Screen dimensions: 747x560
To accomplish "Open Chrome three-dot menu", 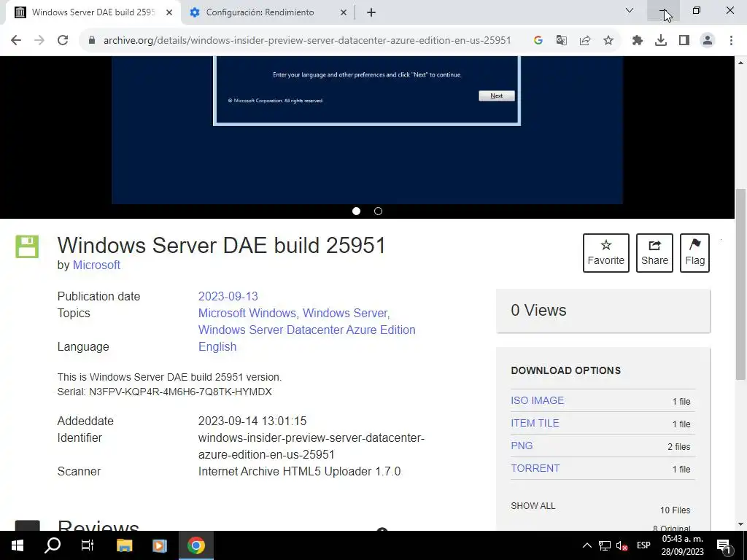I will pos(731,41).
